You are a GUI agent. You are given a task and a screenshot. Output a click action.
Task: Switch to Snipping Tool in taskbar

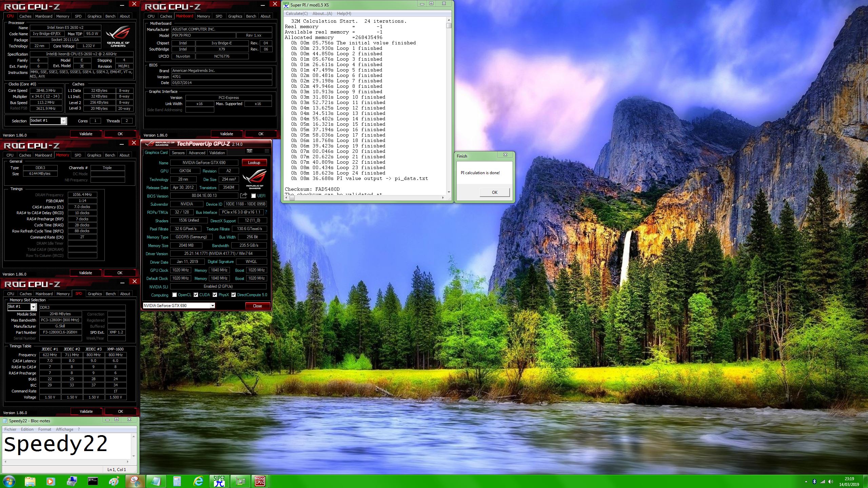135,481
